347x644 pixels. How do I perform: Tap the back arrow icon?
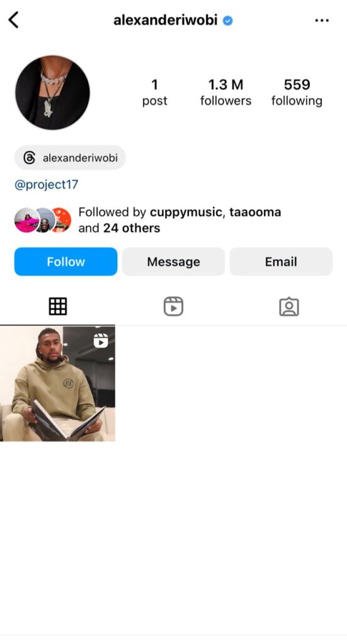point(14,19)
